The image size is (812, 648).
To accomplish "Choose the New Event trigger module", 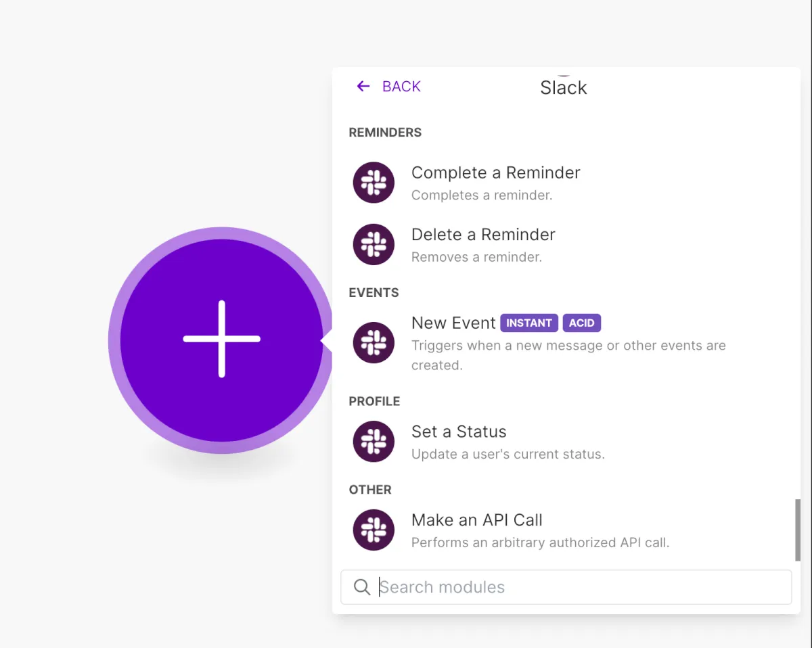I will coord(565,343).
